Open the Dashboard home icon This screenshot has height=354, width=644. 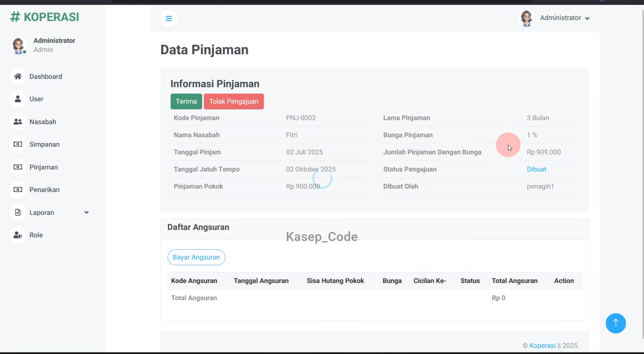pyautogui.click(x=18, y=76)
